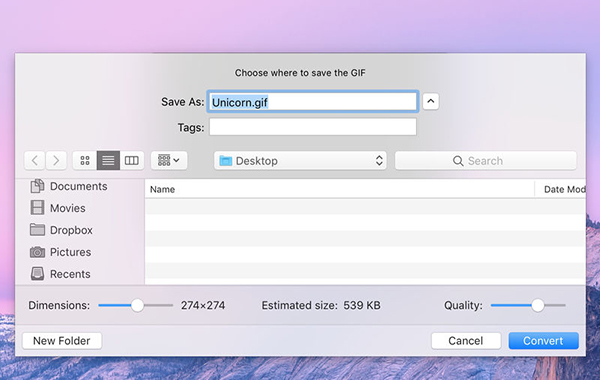The height and width of the screenshot is (380, 600).
Task: Click the Cancel button
Action: [466, 341]
